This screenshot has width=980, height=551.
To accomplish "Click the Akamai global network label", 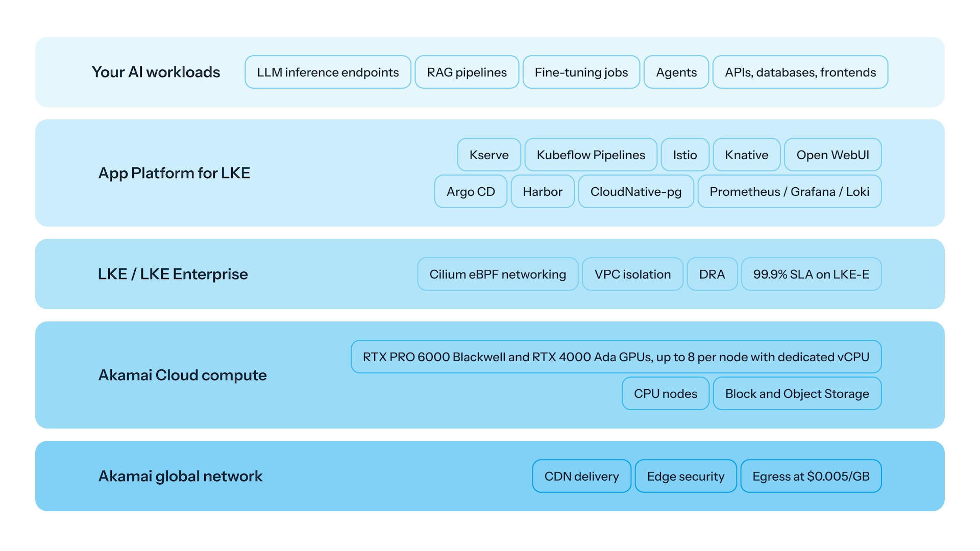I will [180, 476].
